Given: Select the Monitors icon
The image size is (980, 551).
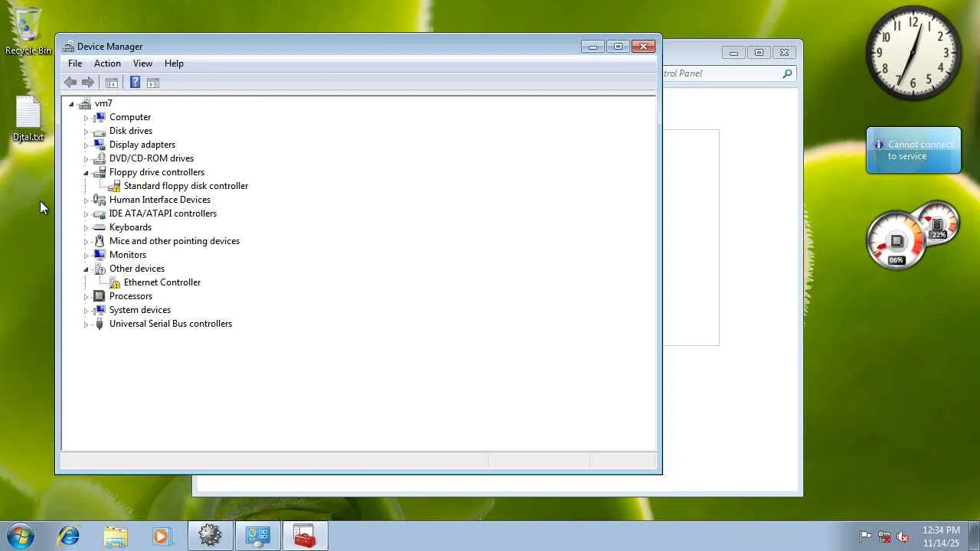Looking at the screenshot, I should tap(99, 255).
